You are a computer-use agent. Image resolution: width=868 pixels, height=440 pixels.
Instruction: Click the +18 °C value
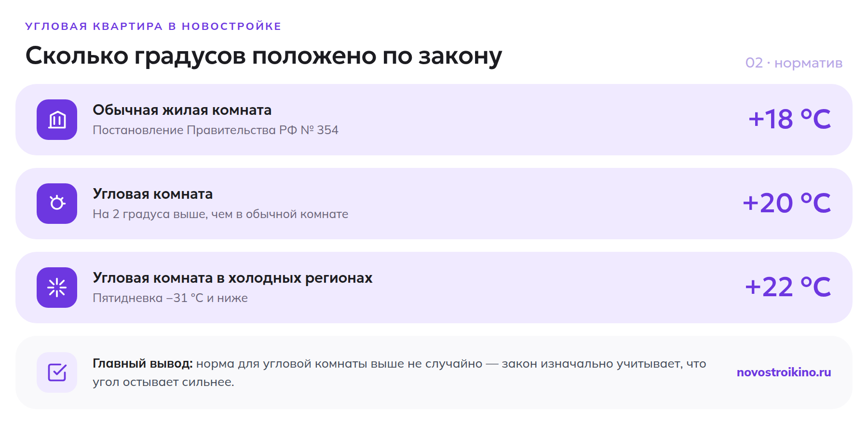[x=789, y=119]
